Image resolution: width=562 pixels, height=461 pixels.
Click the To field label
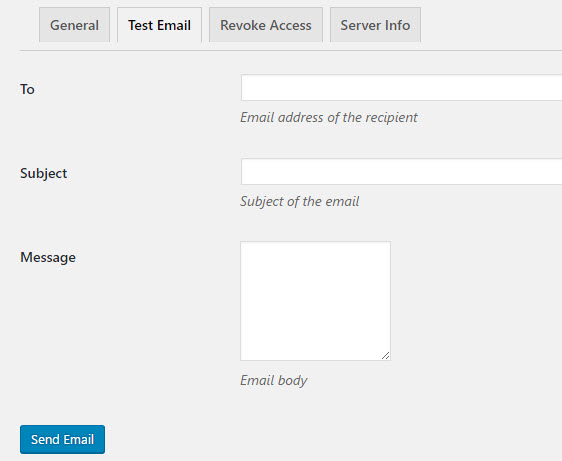(27, 89)
